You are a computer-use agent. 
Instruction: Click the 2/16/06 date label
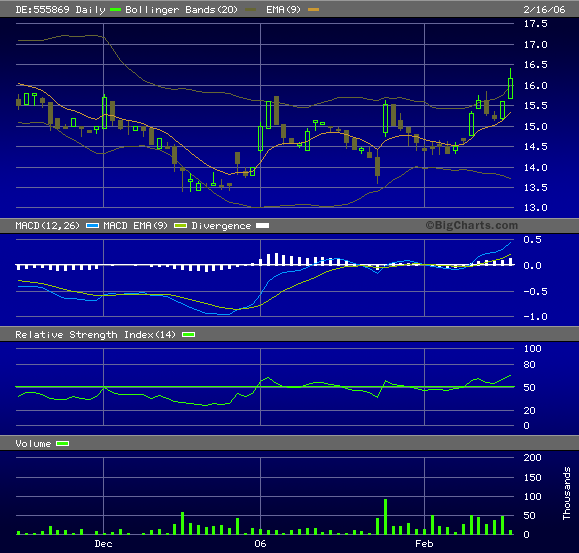coord(544,10)
